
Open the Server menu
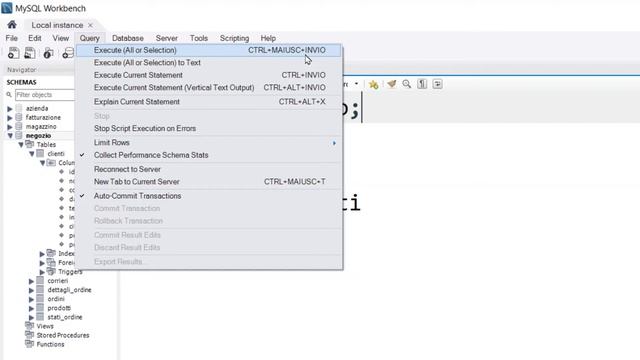[167, 38]
